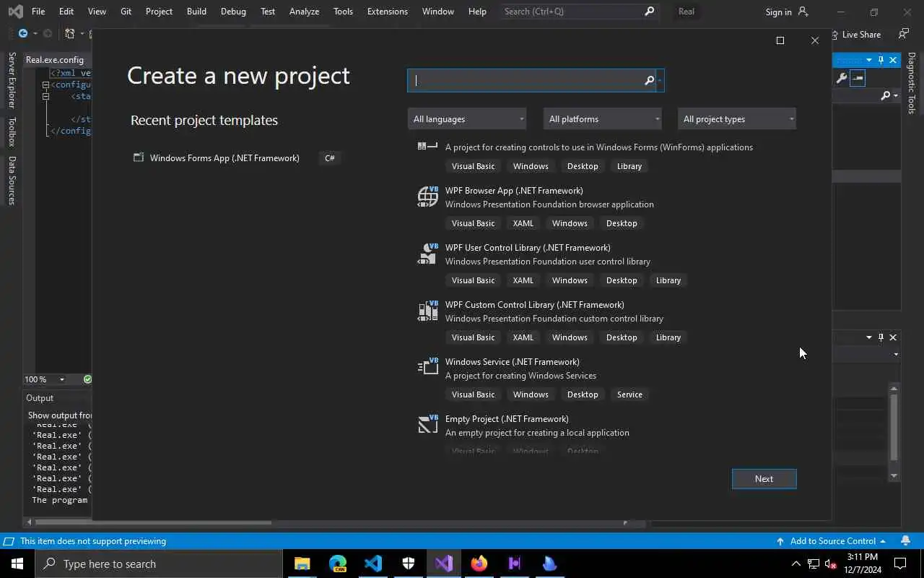Open Windows Security from the taskbar
This screenshot has width=924, height=578.
click(409, 564)
